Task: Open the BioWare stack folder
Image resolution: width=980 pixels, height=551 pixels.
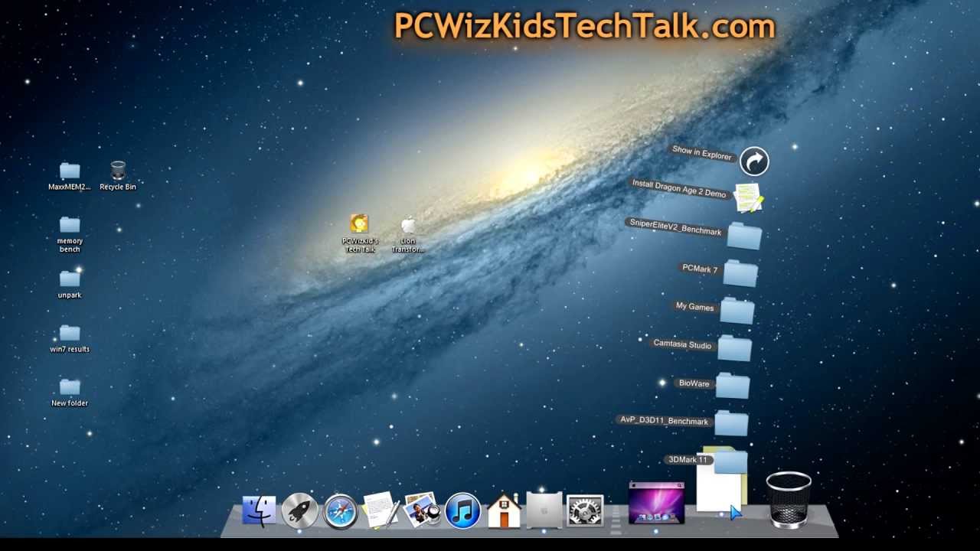Action: pyautogui.click(x=733, y=386)
